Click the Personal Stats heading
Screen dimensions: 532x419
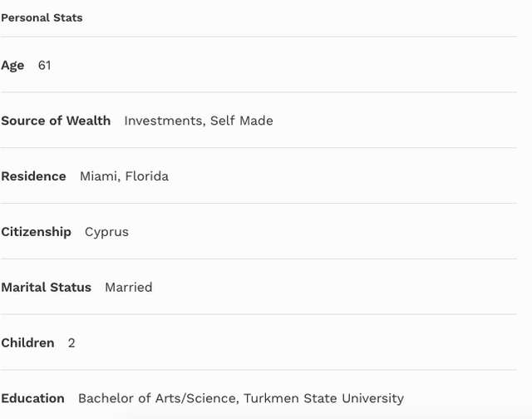(x=42, y=17)
